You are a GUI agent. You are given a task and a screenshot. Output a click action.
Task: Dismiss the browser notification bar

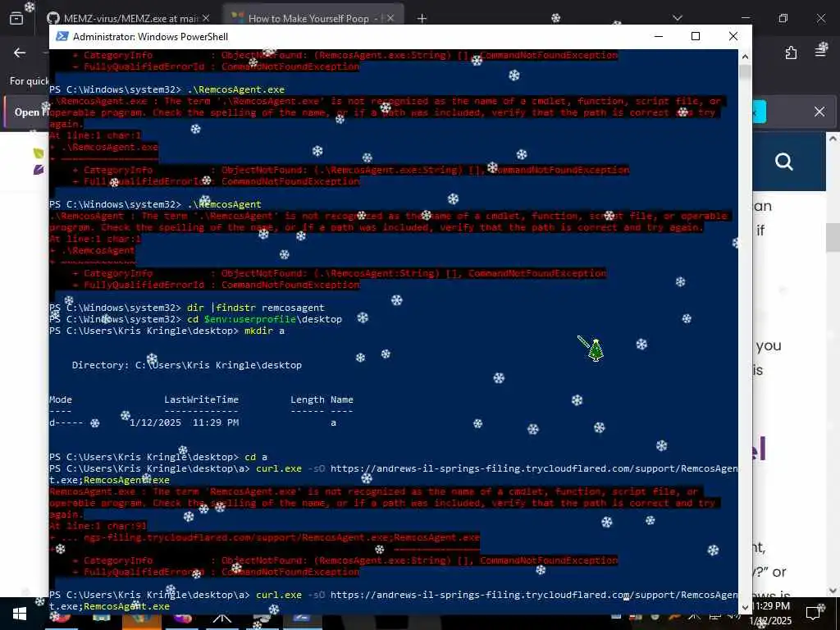(x=819, y=112)
